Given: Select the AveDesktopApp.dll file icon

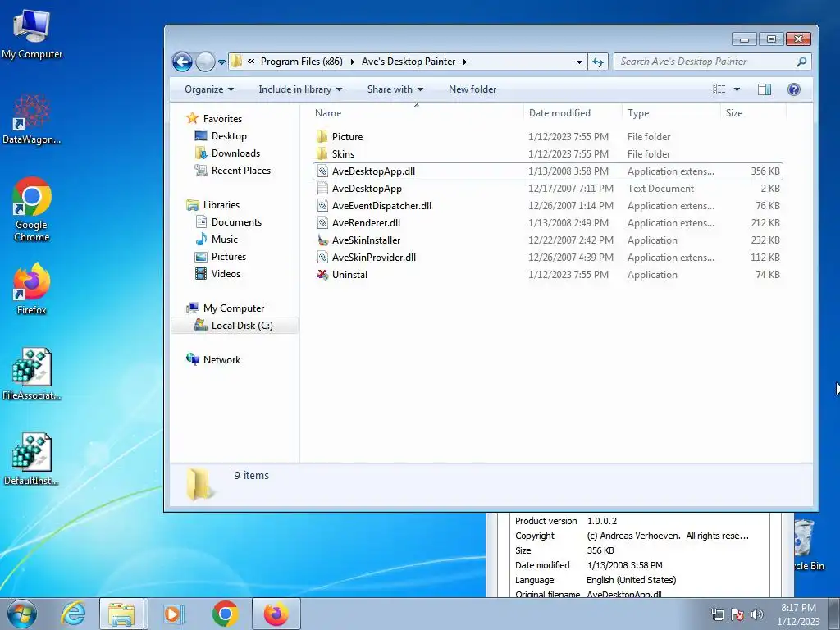Looking at the screenshot, I should click(x=322, y=171).
